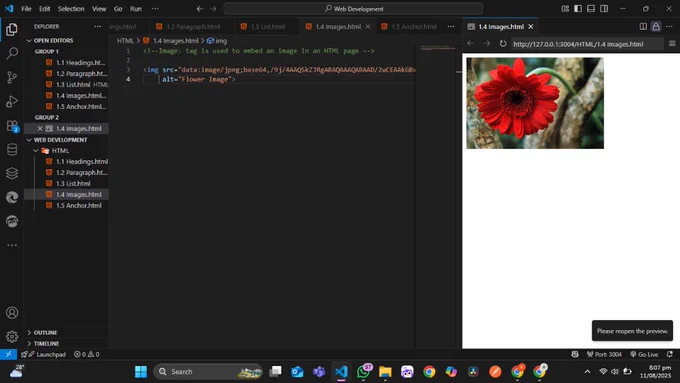This screenshot has height=383, width=680.
Task: Open Explorer views and more actions ellipsis
Action: pos(97,26)
